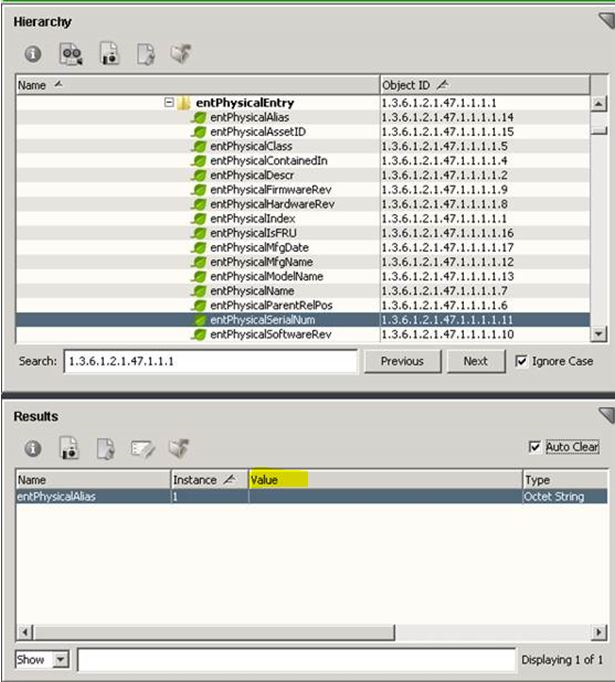
Task: Select entPhysicalHardwareRev tree item
Action: (x=272, y=204)
